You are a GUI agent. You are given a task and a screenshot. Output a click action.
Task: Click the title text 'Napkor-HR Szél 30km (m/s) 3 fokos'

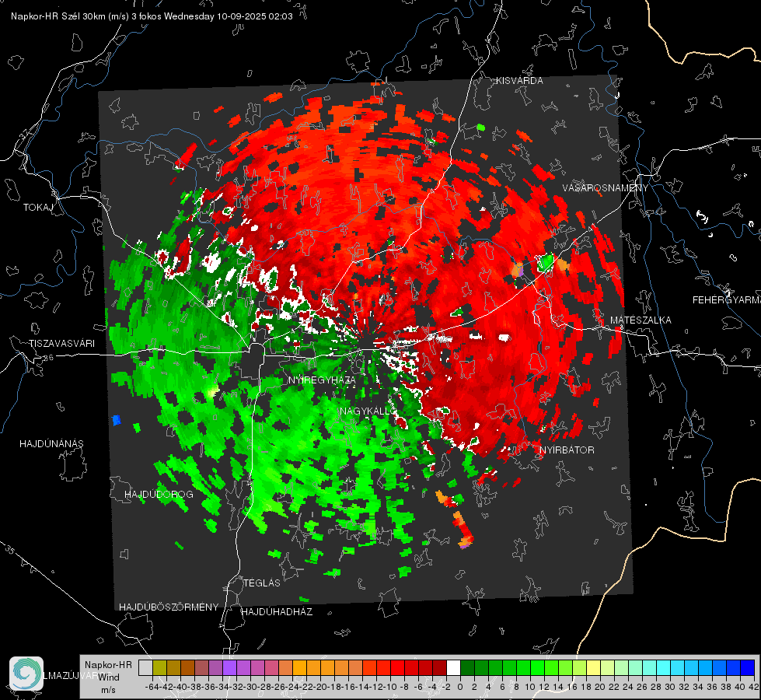pos(86,16)
